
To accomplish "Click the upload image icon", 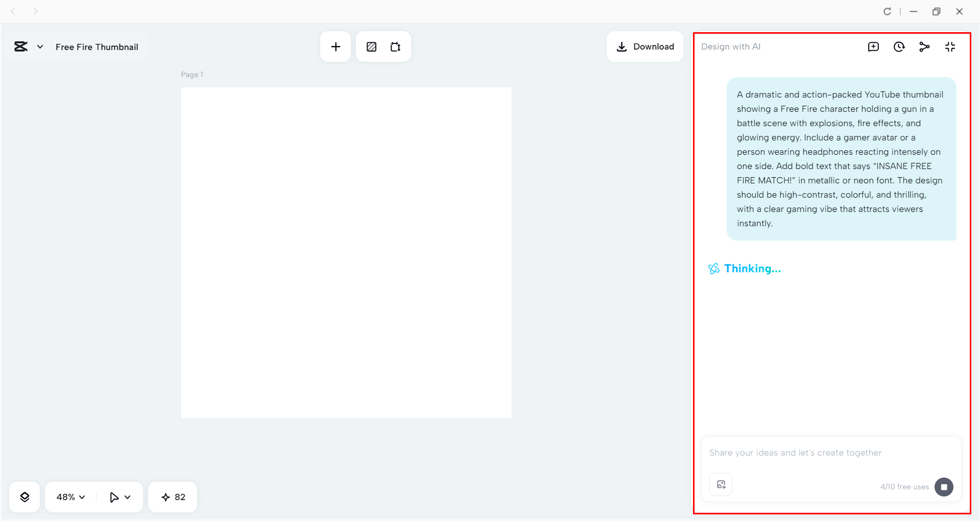I will (721, 485).
